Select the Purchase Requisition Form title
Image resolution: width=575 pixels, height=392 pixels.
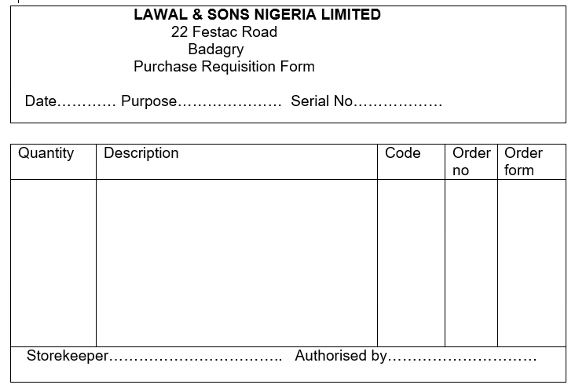pos(224,67)
